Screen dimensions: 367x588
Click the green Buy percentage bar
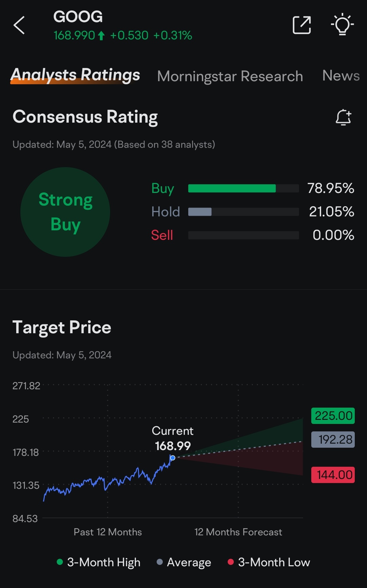[x=232, y=189]
